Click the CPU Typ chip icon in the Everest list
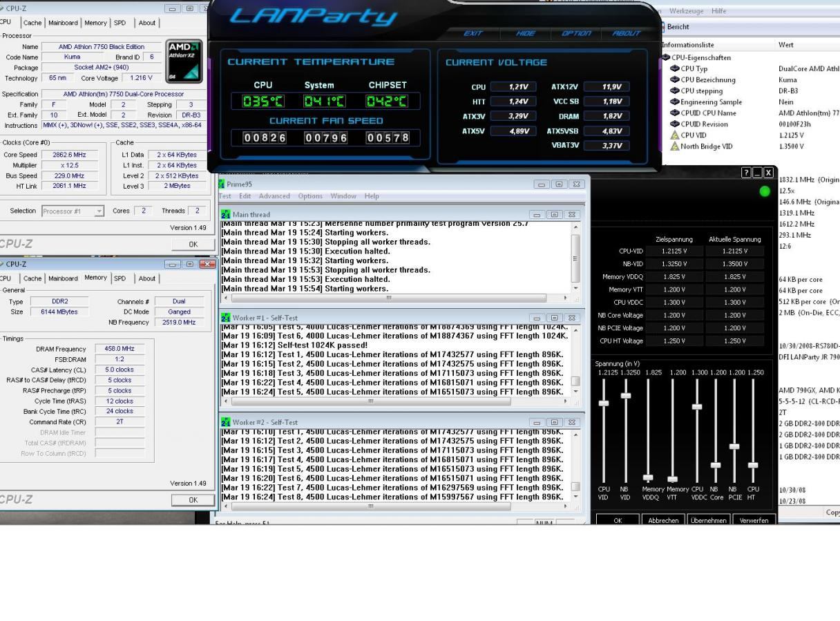Viewport: 840px width, 621px height. [x=675, y=68]
